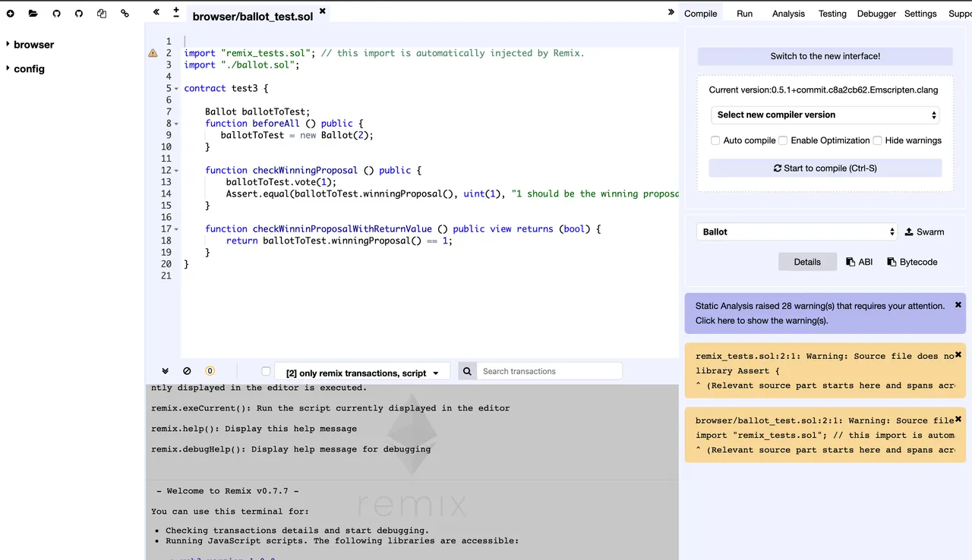Copy Bytecode to clipboard

pyautogui.click(x=912, y=262)
